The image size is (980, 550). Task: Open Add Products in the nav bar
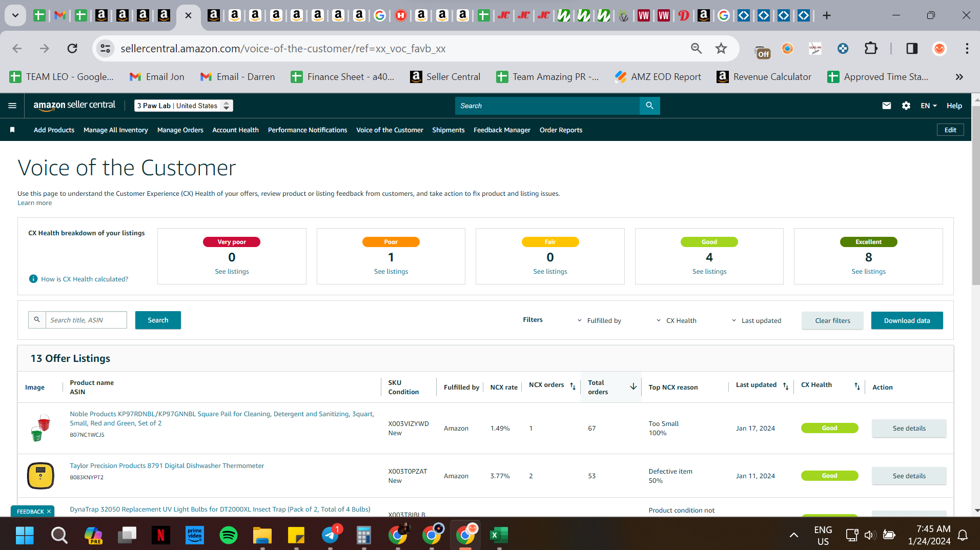tap(54, 130)
